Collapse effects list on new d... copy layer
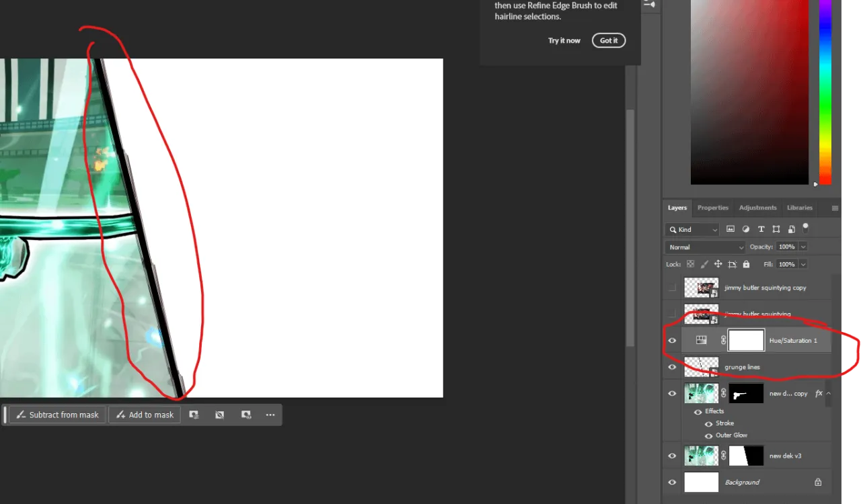 pos(829,393)
